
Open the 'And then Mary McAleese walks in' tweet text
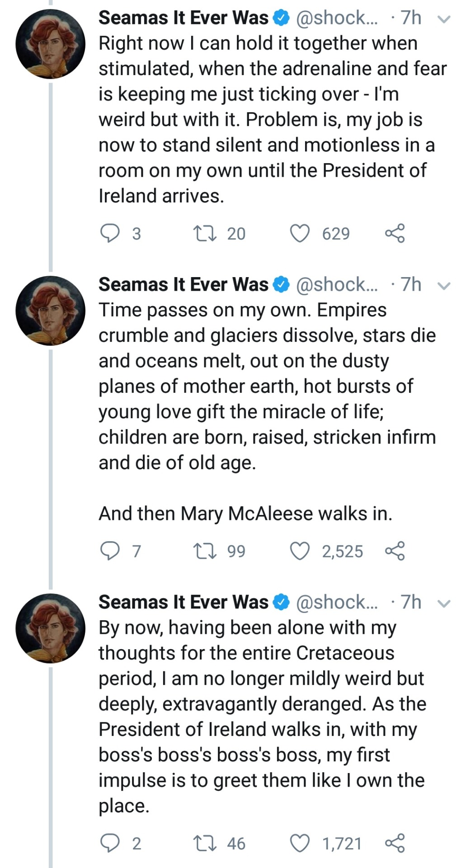point(245,514)
